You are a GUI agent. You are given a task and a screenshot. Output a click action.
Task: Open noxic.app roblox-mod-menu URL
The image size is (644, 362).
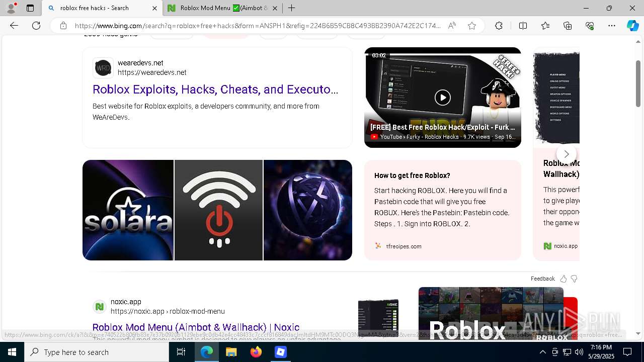coord(168,311)
